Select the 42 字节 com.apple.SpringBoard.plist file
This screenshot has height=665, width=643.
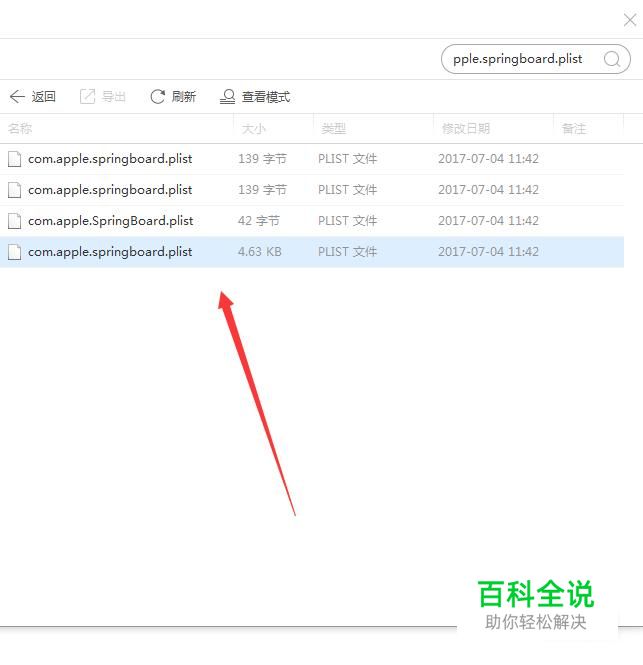(x=312, y=221)
